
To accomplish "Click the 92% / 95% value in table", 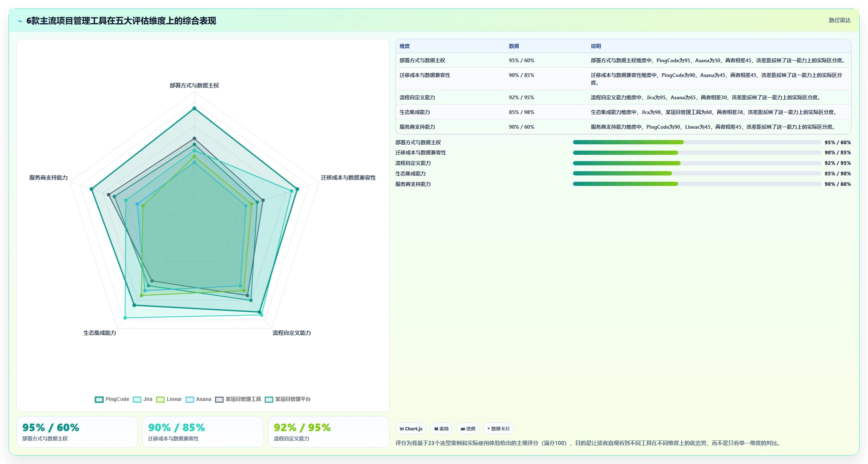I will (521, 98).
